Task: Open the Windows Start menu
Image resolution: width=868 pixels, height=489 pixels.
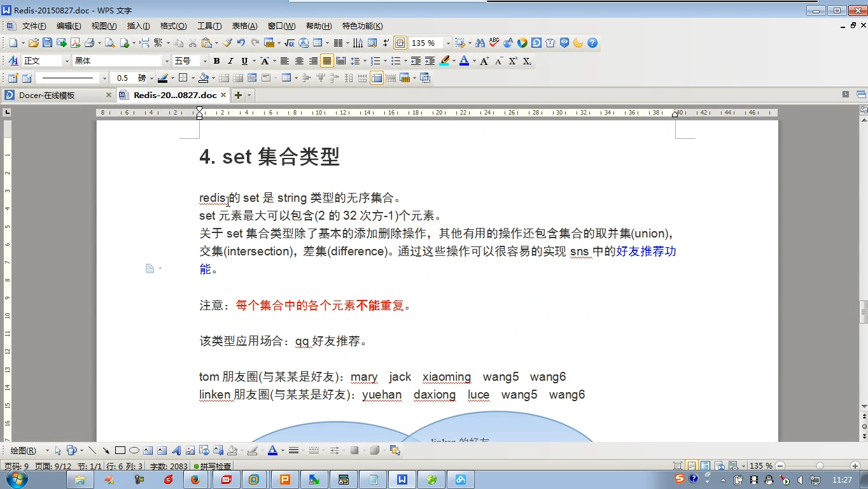Action: point(17,479)
